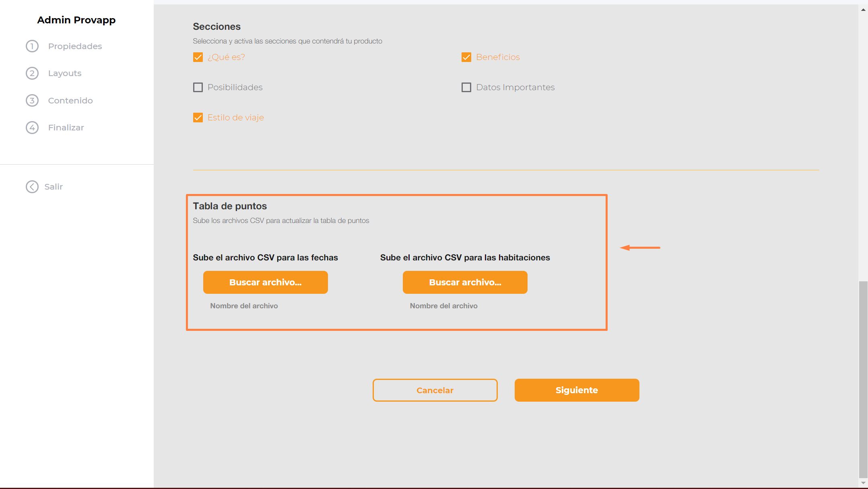The width and height of the screenshot is (868, 489).
Task: Uncheck the Beneficios section checkbox
Action: 466,57
